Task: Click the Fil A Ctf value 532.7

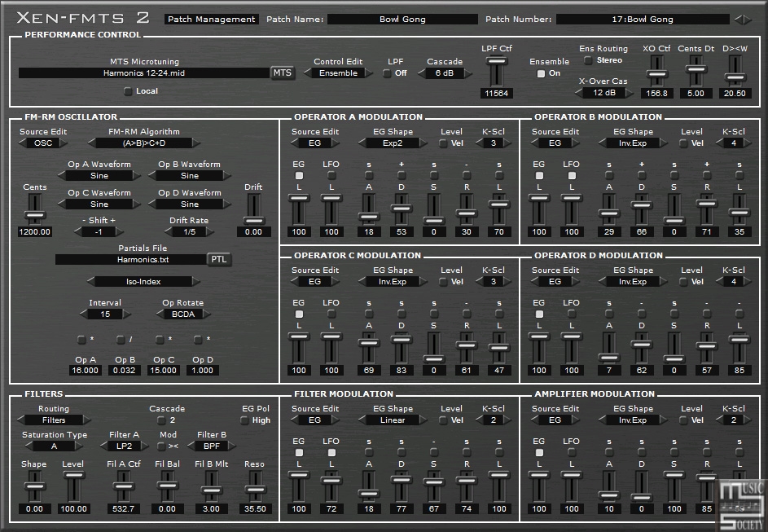Action: [124, 509]
